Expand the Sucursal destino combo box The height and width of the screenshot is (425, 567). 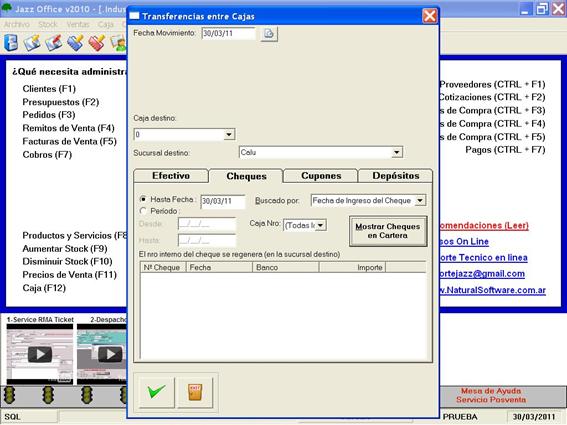click(x=397, y=152)
